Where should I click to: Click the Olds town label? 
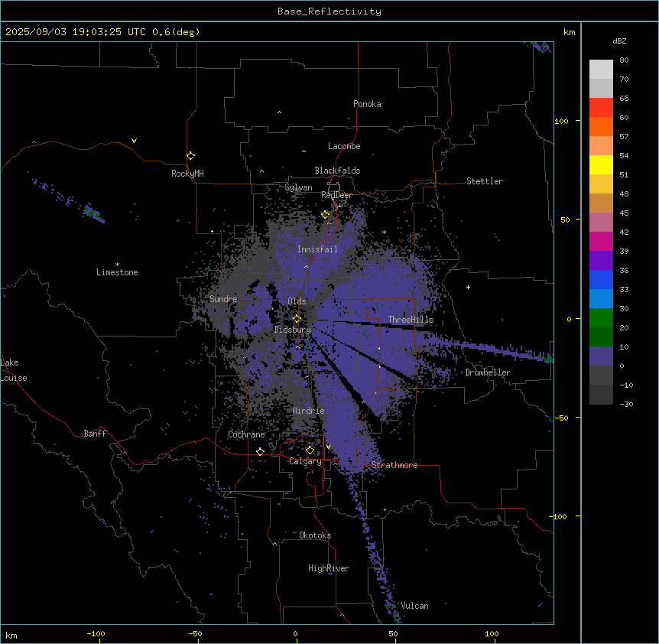(297, 301)
